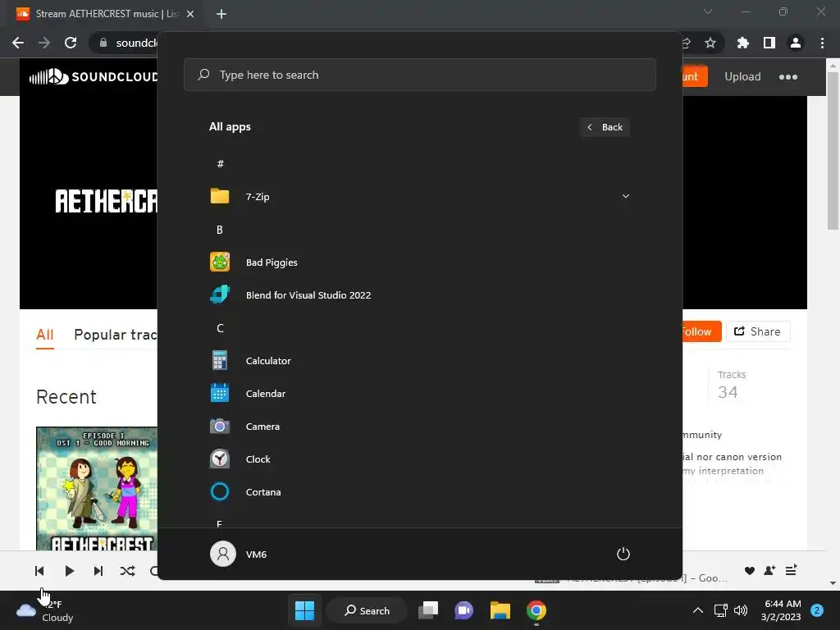Open the Chat app on taskbar
The image size is (840, 630).
pos(464,610)
